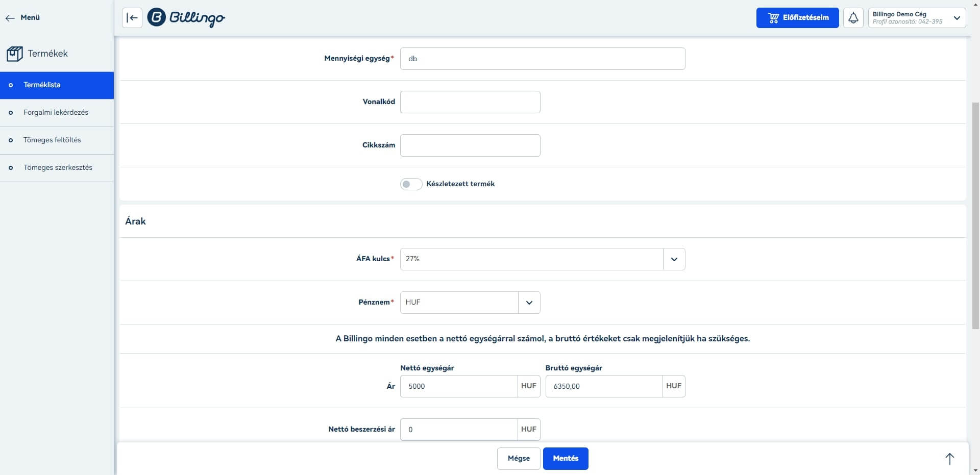Open the Terméklista menu item
Image resolution: width=980 pixels, height=475 pixels.
click(x=42, y=85)
